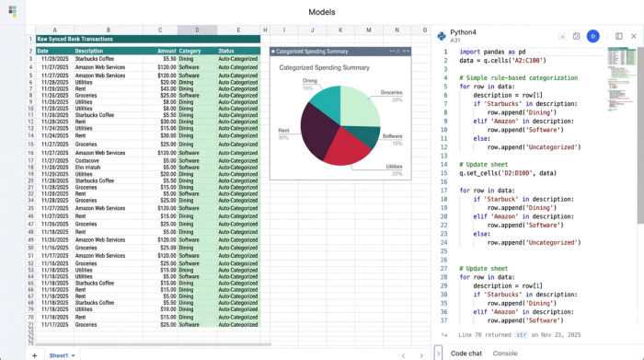Select the teal Dining pie slice
Viewport: 644px width, 360px height.
tap(328, 103)
